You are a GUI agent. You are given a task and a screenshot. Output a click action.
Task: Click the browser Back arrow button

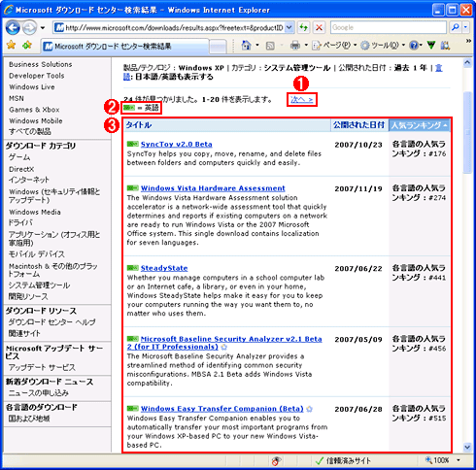tap(13, 27)
